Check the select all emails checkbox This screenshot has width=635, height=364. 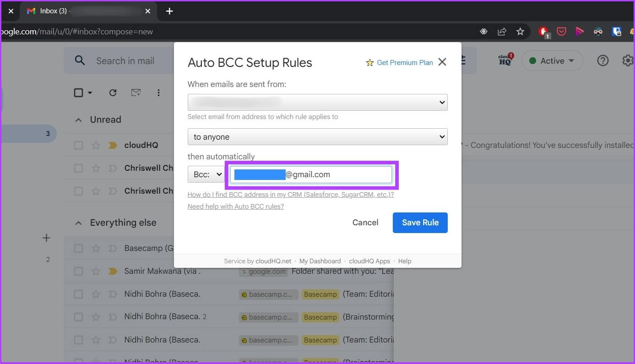78,92
